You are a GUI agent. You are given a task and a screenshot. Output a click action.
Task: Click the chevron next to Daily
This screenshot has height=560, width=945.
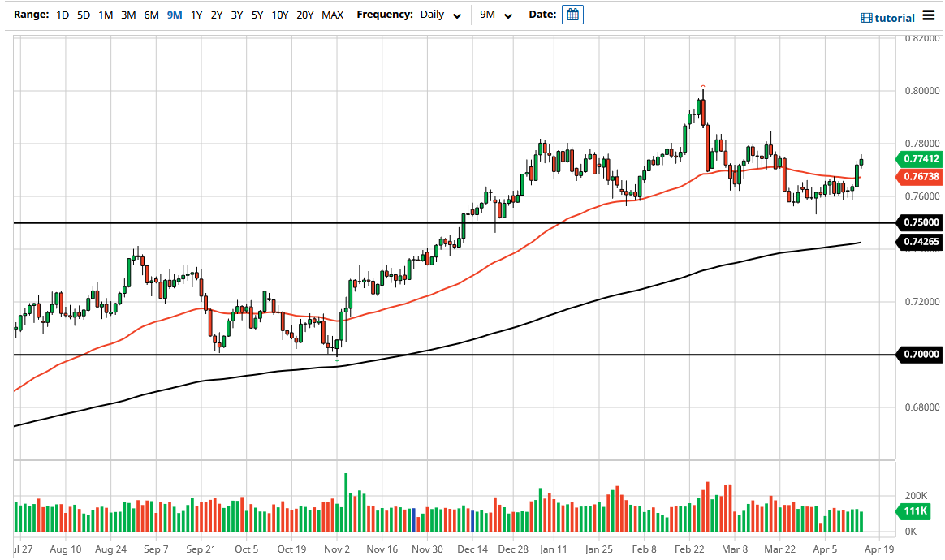[456, 15]
